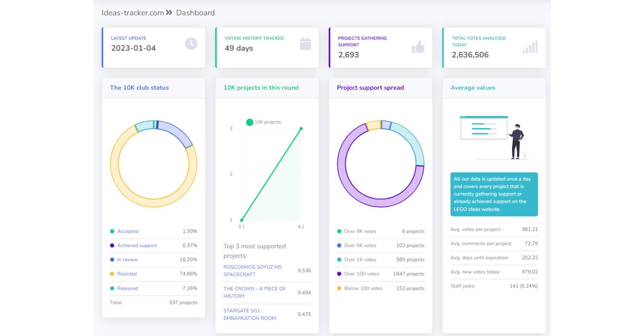Open STARGATE SG1 : EMBARKATION ROOM project
Image resolution: width=644 pixels, height=336 pixels.
250,314
